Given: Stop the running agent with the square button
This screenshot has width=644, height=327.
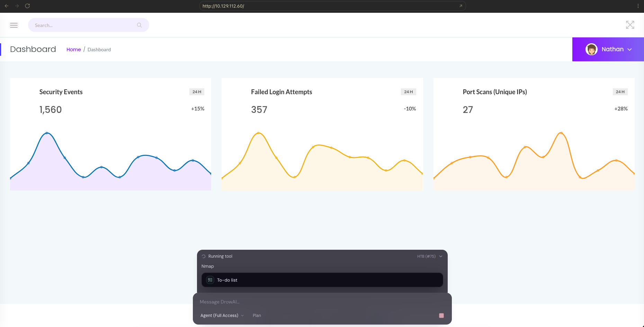Looking at the screenshot, I should (x=441, y=316).
